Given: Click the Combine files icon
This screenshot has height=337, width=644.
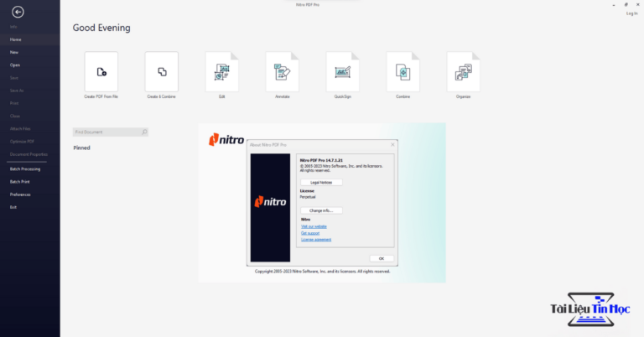Looking at the screenshot, I should [x=402, y=72].
